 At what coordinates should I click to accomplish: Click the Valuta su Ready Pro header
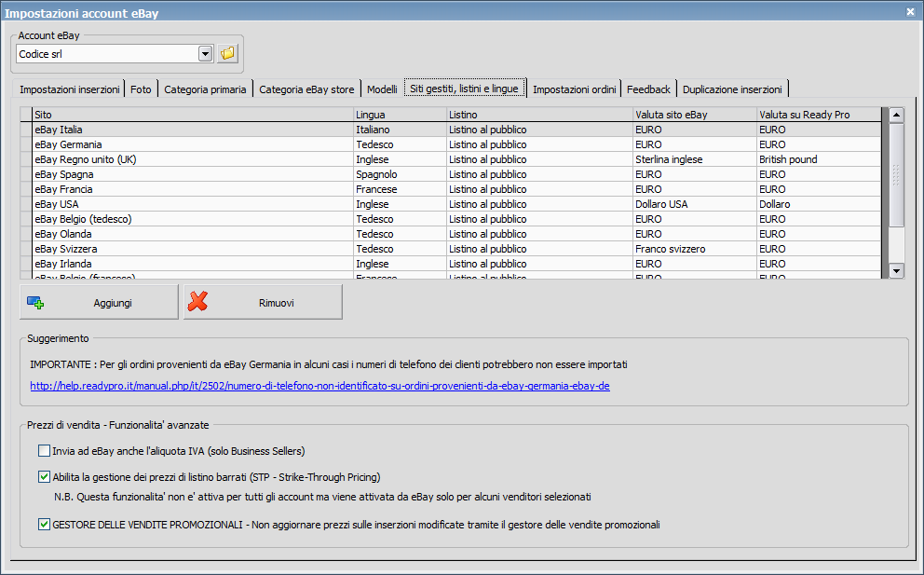819,115
